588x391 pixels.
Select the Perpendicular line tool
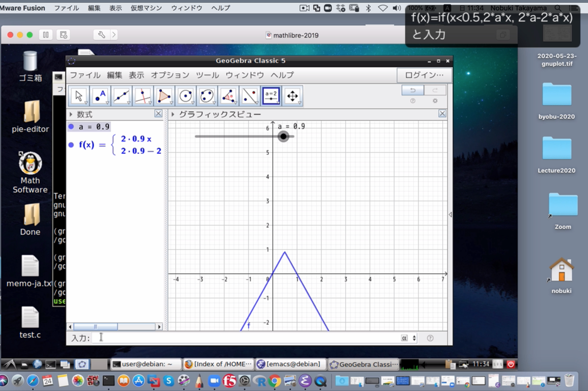point(143,96)
